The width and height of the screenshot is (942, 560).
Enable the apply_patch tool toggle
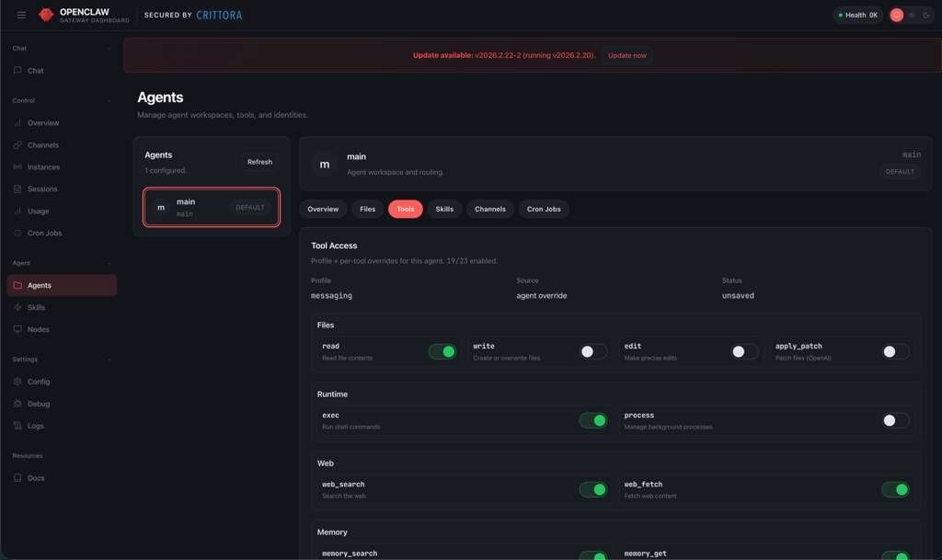click(x=895, y=351)
